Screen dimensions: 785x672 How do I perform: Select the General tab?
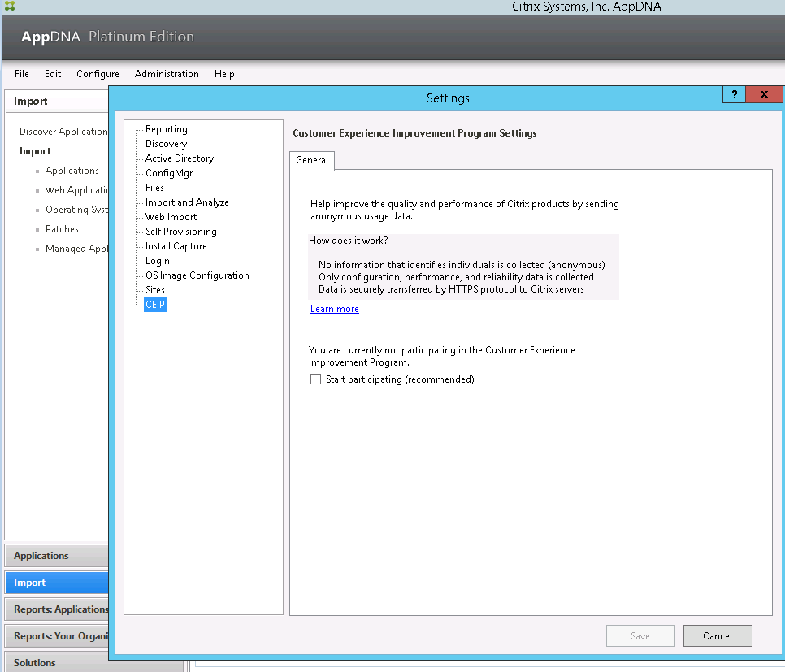point(312,160)
